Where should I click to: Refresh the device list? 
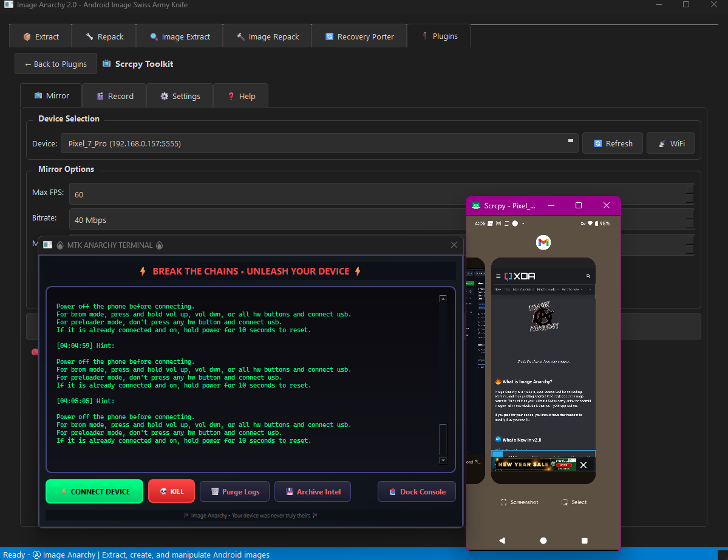613,143
